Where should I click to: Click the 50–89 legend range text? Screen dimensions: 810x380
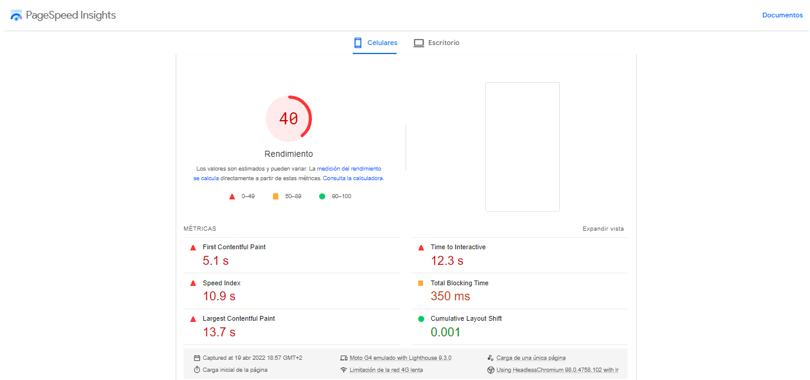pos(293,197)
